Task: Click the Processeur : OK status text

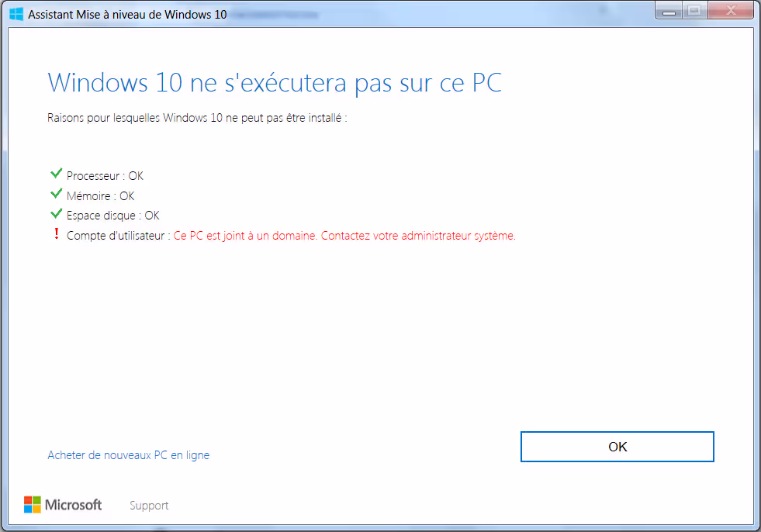Action: (x=105, y=176)
